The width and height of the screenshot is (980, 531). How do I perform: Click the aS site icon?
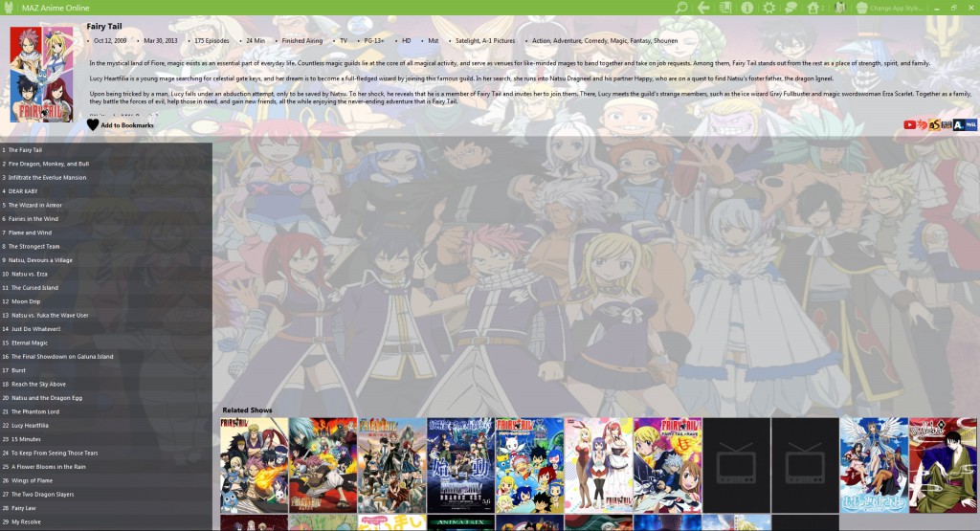[x=934, y=124]
